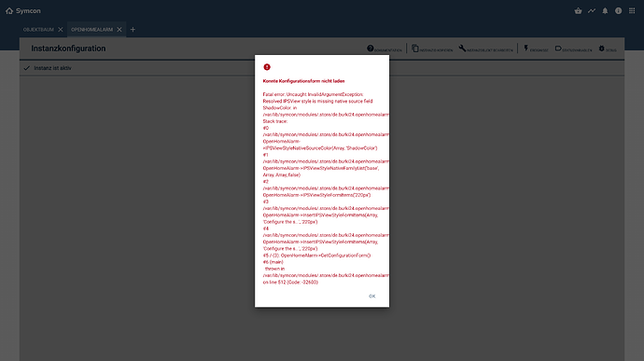Open the info circle icon in the header
The height and width of the screenshot is (361, 644).
click(x=618, y=10)
